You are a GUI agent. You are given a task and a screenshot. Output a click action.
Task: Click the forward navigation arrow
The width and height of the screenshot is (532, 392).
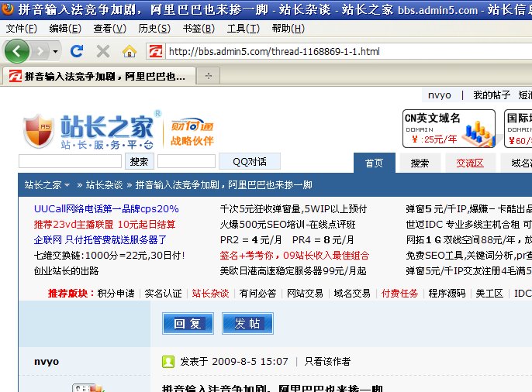point(40,51)
